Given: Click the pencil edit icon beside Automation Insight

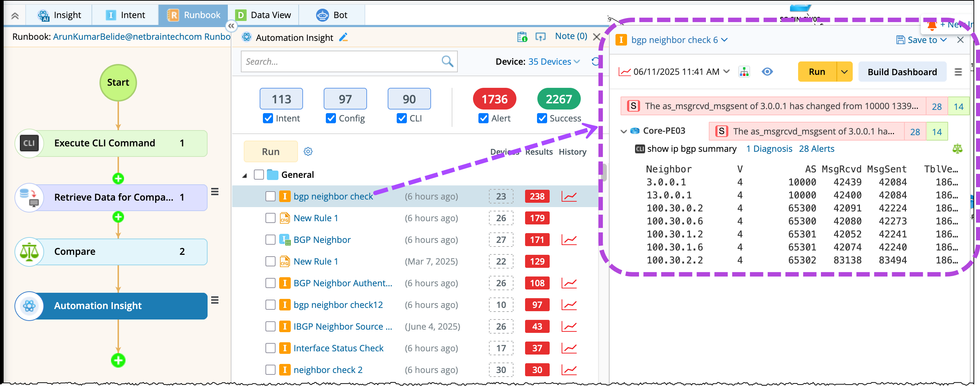Looking at the screenshot, I should coord(343,37).
